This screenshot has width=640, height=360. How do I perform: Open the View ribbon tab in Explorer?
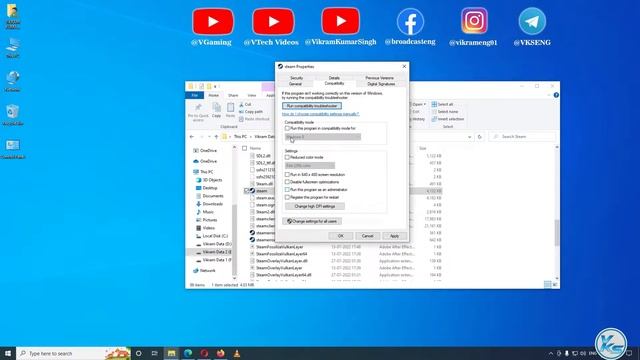click(x=252, y=95)
